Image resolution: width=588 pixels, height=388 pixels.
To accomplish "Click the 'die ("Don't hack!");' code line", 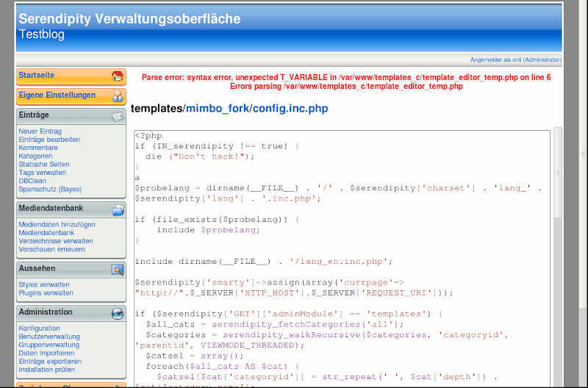I will click(x=200, y=157).
